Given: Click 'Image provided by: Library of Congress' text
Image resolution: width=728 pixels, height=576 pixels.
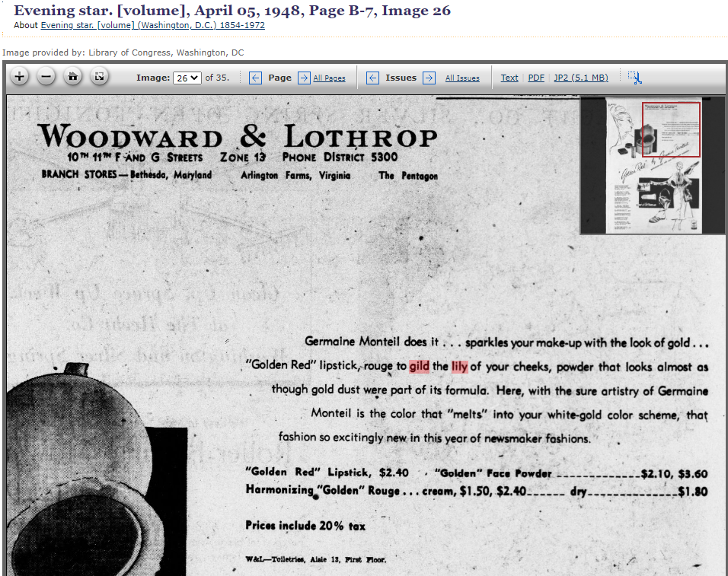Looking at the screenshot, I should click(x=123, y=53).
